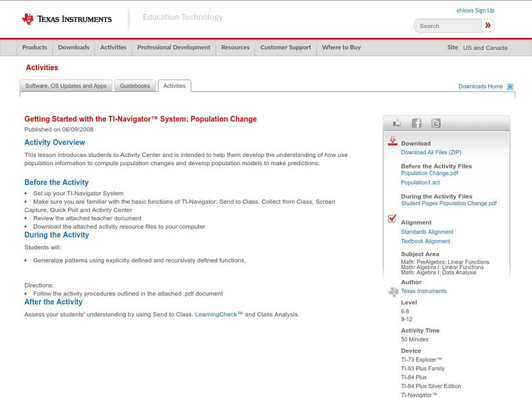Share the activity via the Twitter icon

(436, 123)
